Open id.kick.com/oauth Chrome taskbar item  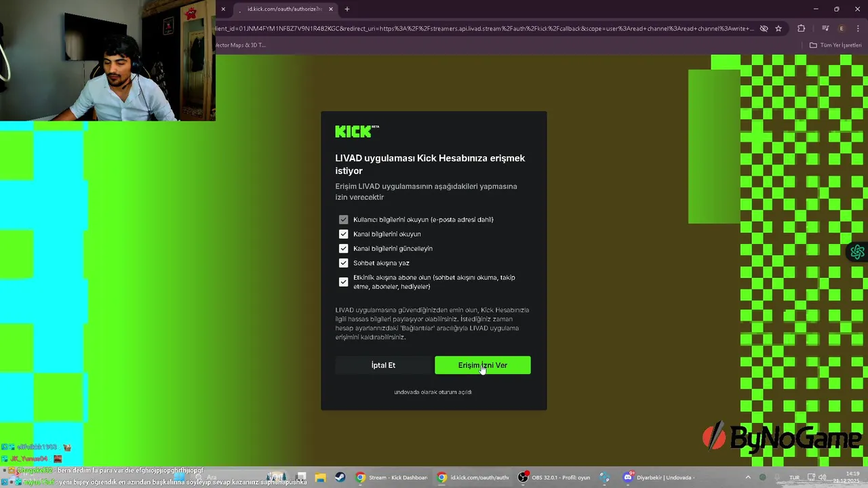pos(473,477)
